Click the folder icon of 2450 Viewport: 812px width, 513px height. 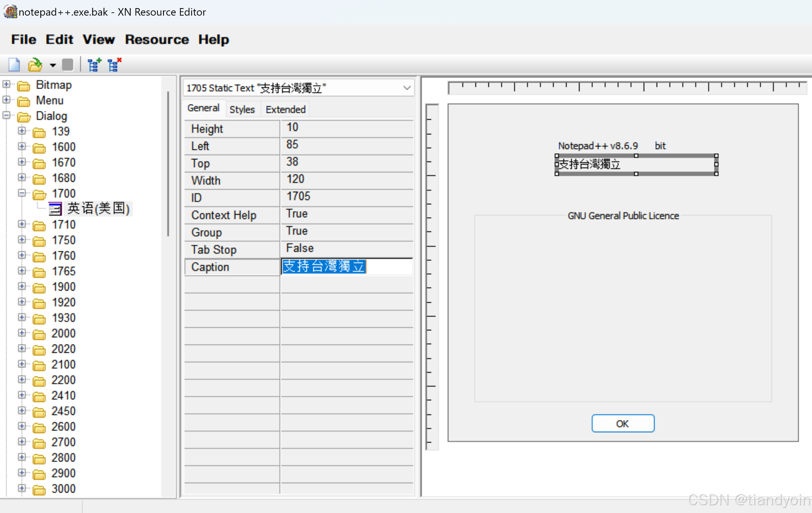[x=39, y=412]
